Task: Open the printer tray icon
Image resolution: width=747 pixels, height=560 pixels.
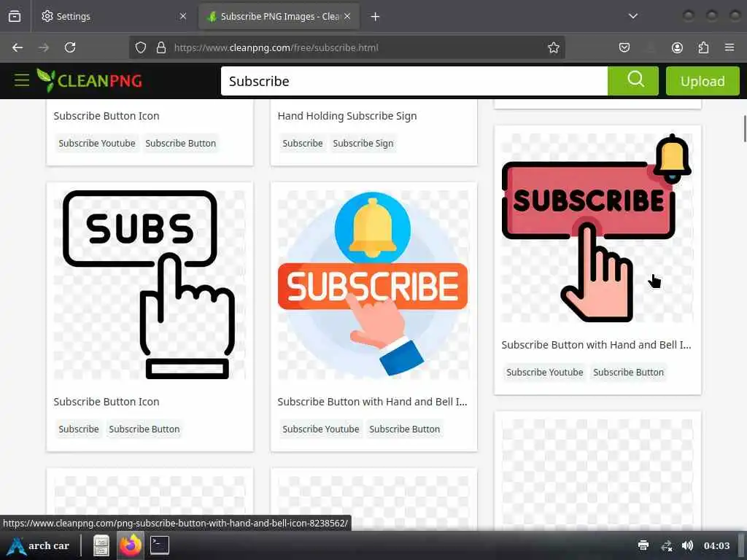Action: [643, 545]
